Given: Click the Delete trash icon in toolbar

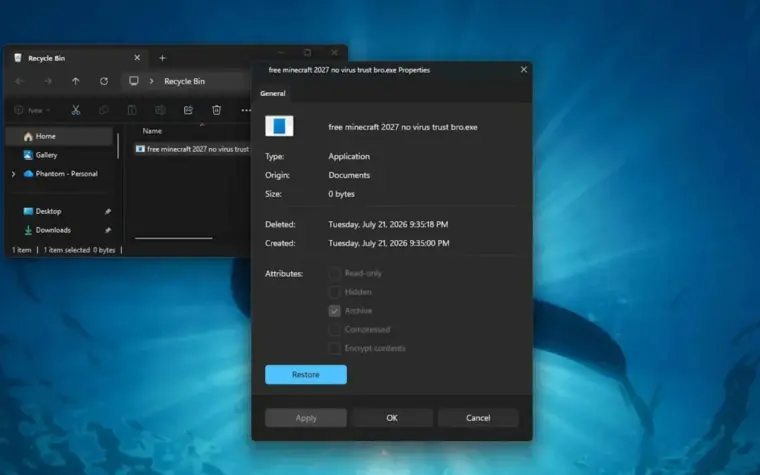Looking at the screenshot, I should 217,111.
